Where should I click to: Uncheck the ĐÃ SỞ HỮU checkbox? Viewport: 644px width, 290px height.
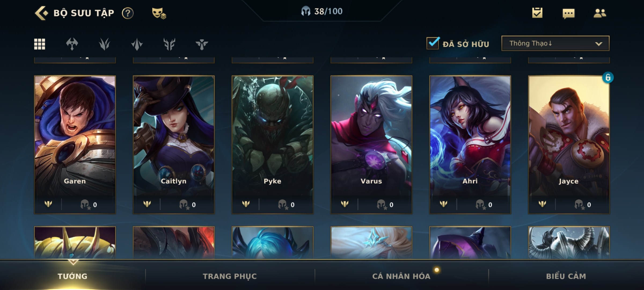433,43
